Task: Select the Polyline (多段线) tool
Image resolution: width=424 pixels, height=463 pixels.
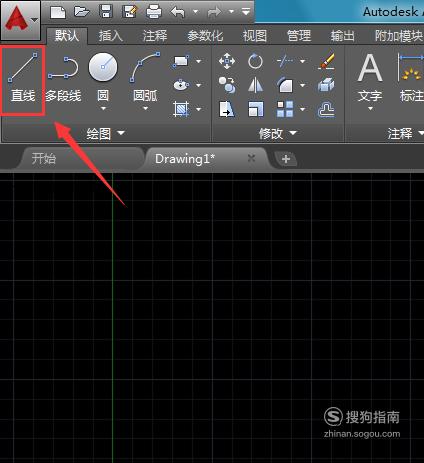Action: click(63, 80)
